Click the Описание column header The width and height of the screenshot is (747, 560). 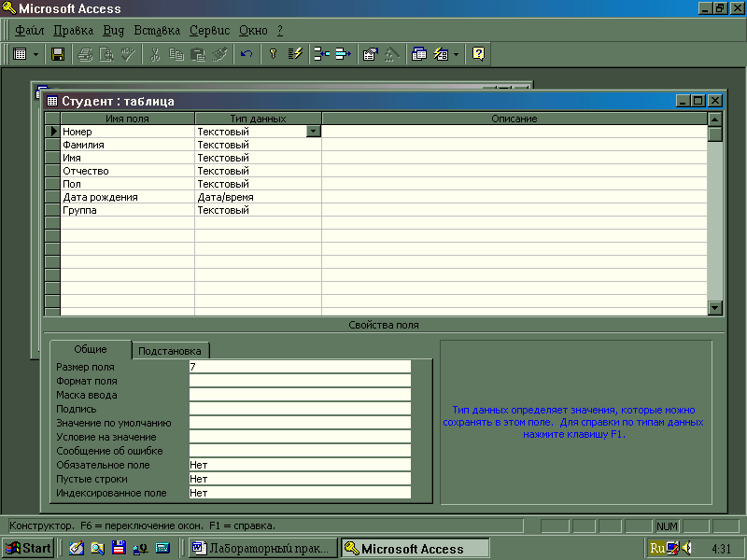[514, 119]
